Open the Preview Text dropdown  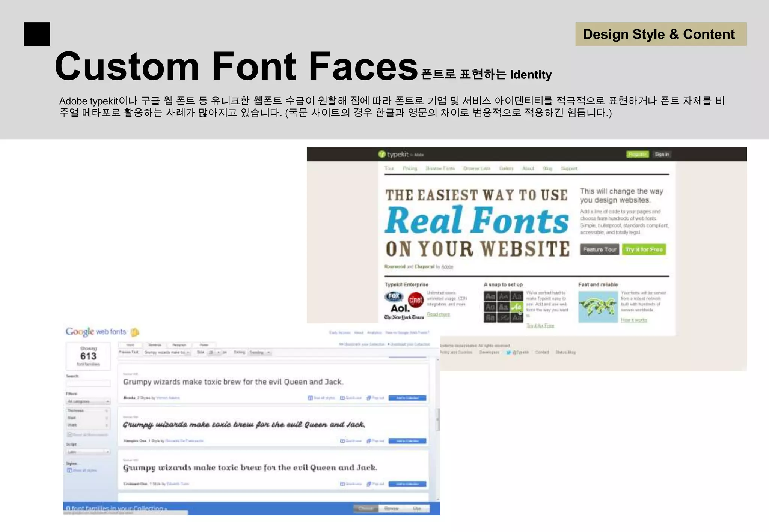[x=167, y=352]
